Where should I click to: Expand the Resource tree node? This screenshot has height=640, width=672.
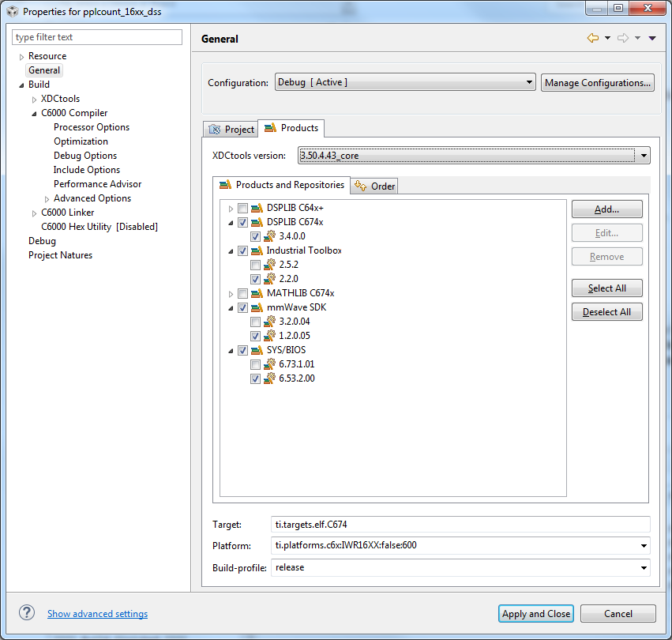tap(21, 57)
